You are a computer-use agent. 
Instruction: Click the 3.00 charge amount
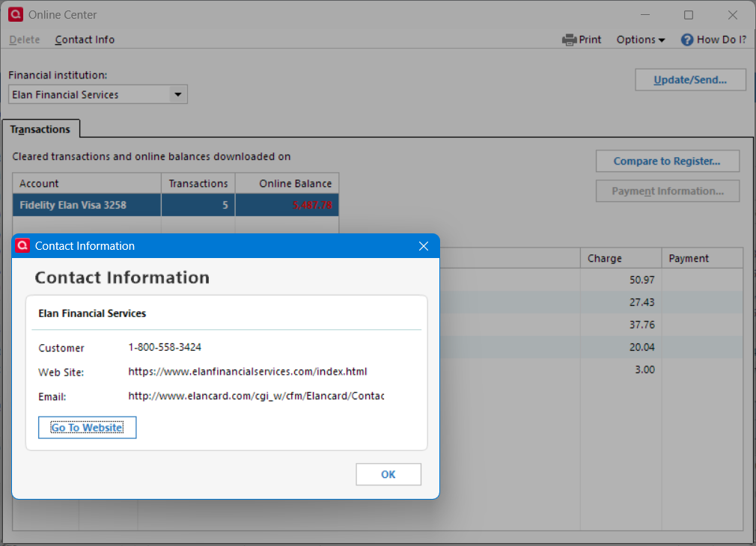[644, 369]
